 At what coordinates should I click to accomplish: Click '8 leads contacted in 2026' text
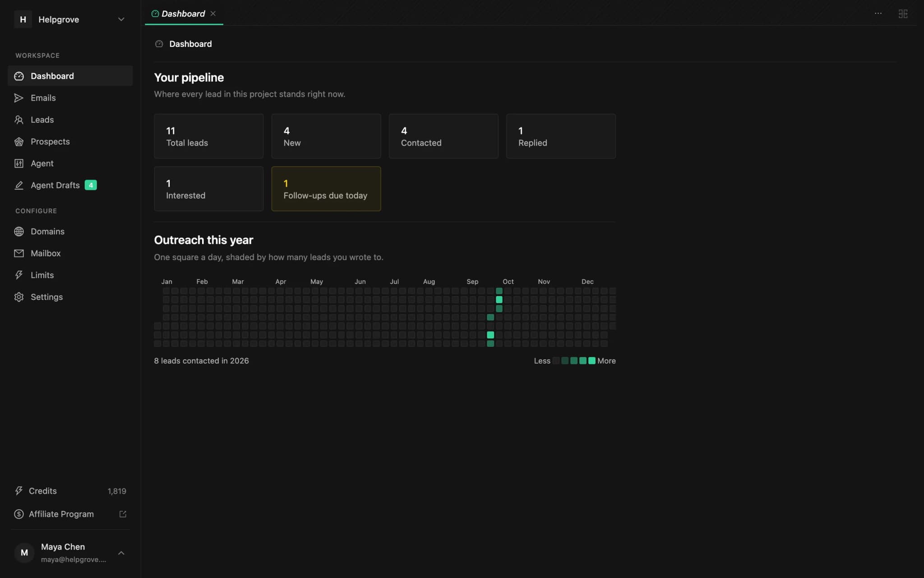[201, 361]
